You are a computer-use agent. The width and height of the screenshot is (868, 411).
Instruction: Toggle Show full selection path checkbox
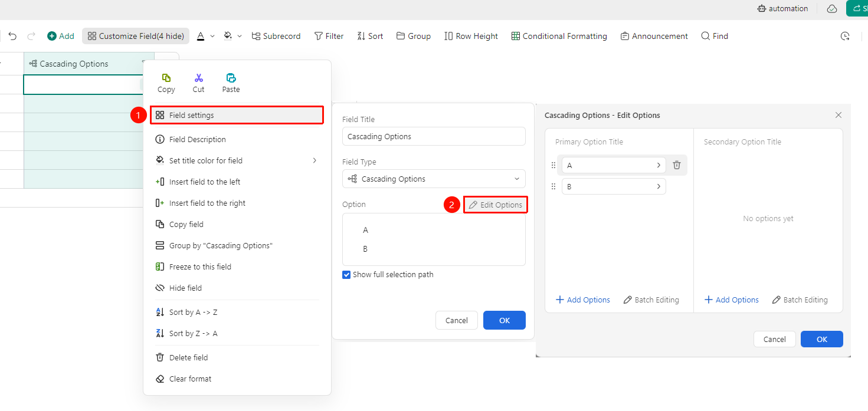pos(346,275)
